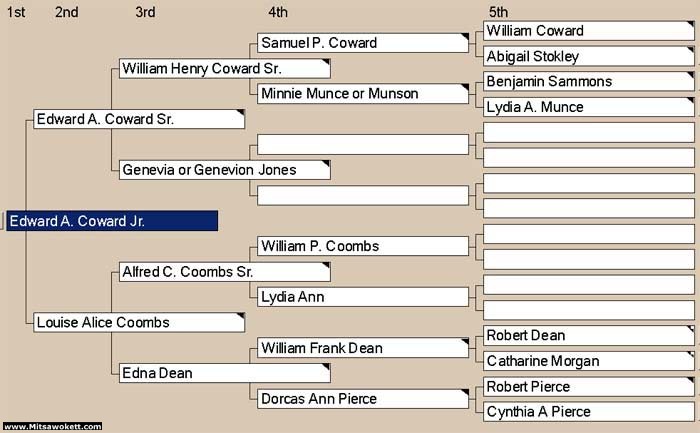
Task: Select William Henry Coward Sr.
Action: (x=225, y=68)
